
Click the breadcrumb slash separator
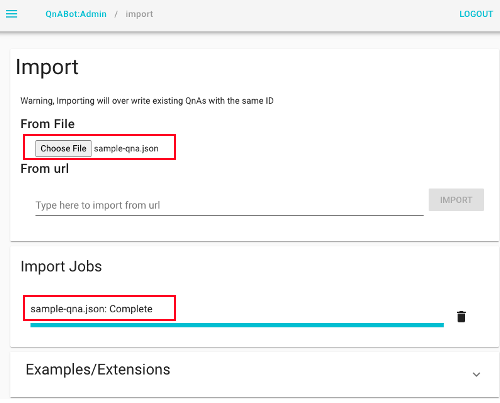coord(116,14)
